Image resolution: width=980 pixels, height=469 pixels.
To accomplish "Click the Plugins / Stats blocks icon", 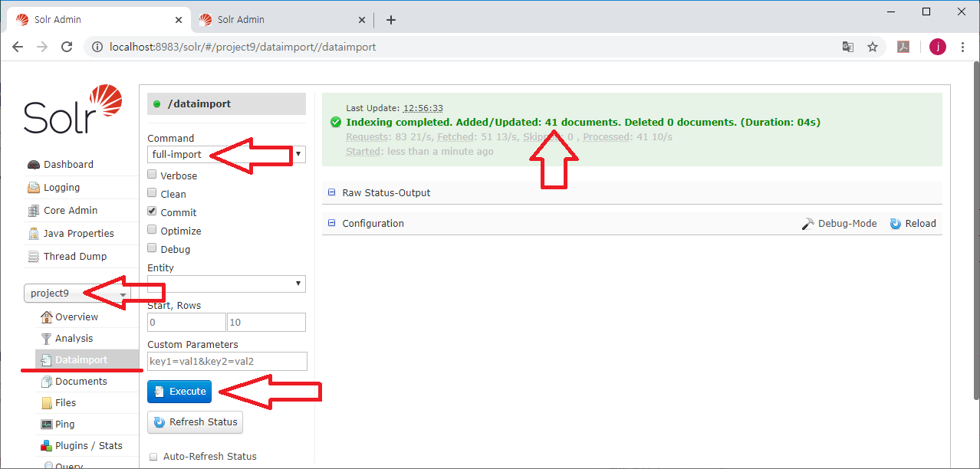I will pos(47,445).
